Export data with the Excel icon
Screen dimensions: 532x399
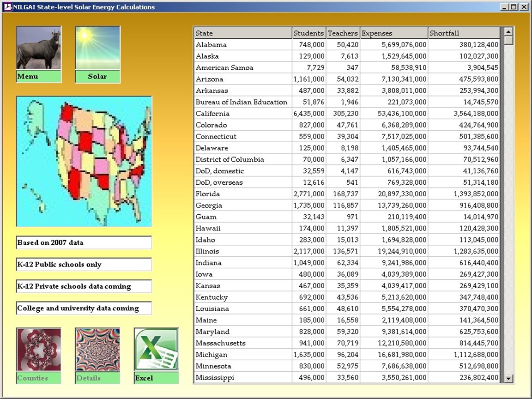click(156, 350)
